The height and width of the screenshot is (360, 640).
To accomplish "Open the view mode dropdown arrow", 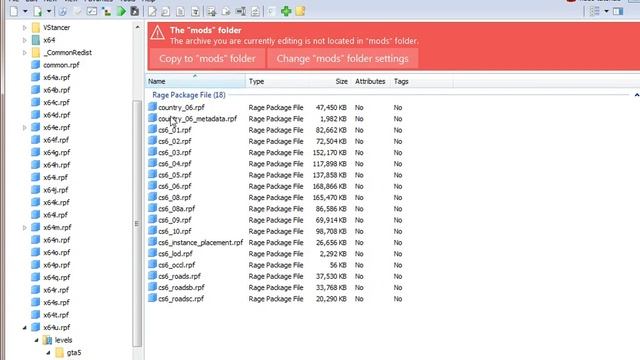I will point(606,11).
